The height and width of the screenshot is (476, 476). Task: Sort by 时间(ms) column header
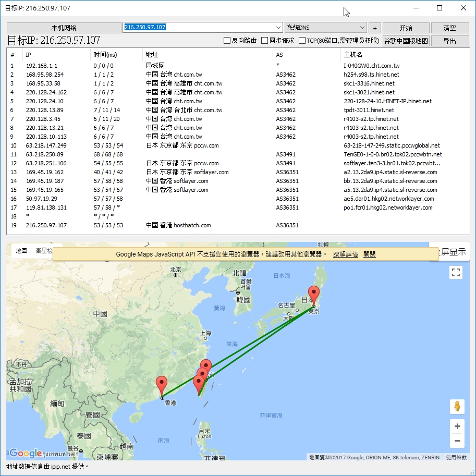(117, 55)
